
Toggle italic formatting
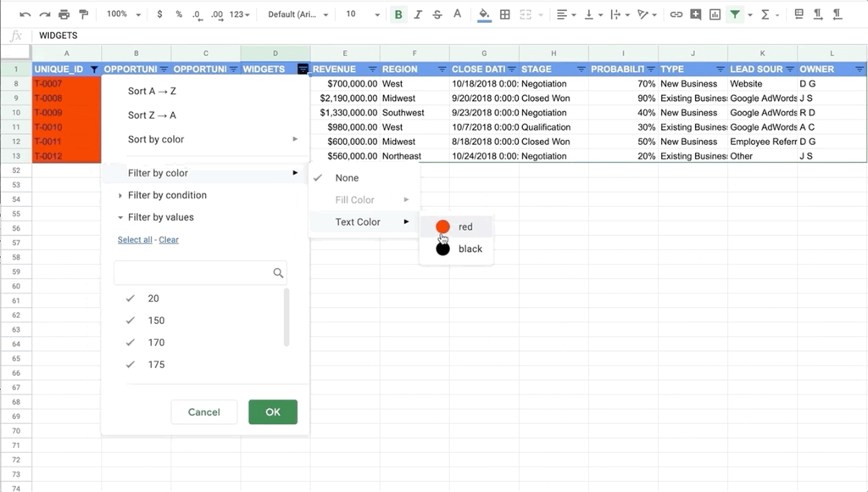pyautogui.click(x=418, y=14)
